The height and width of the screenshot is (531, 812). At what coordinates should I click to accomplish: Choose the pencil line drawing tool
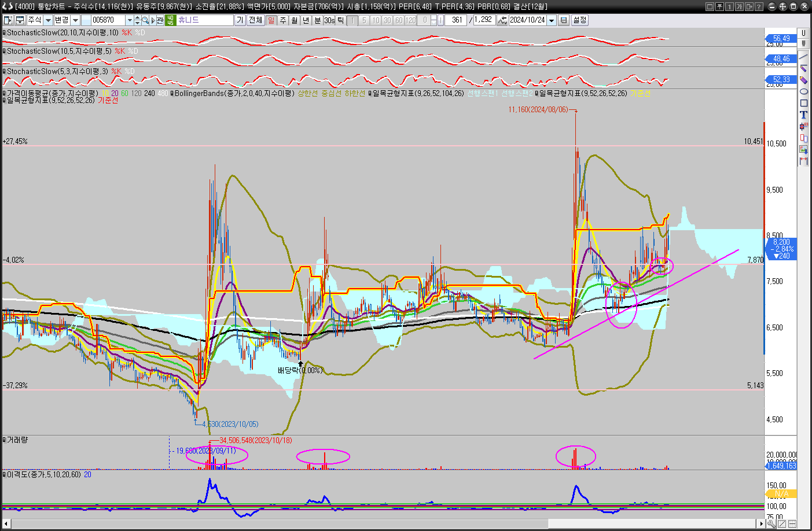pyautogui.click(x=803, y=68)
